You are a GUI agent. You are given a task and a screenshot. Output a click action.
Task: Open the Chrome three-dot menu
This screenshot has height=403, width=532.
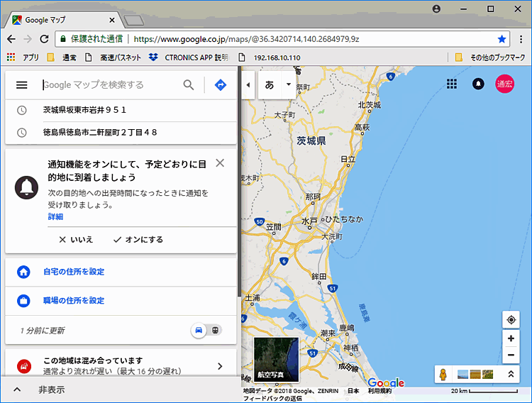pyautogui.click(x=521, y=39)
